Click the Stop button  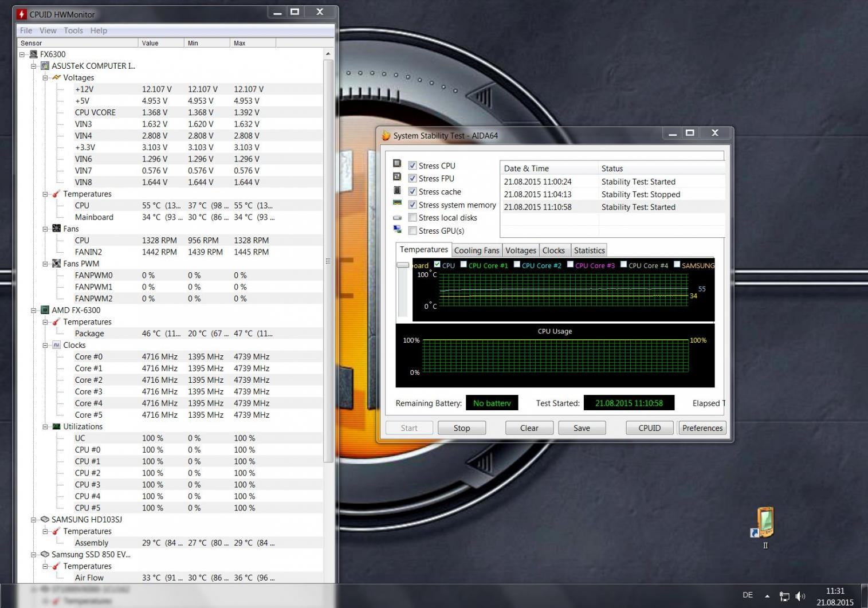462,428
